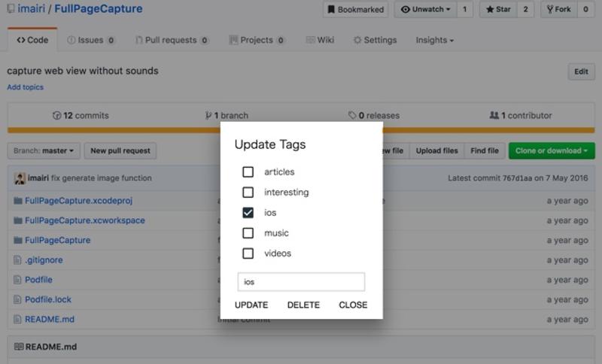Click the stargazers count 2
The width and height of the screenshot is (602, 364).
[x=525, y=9]
